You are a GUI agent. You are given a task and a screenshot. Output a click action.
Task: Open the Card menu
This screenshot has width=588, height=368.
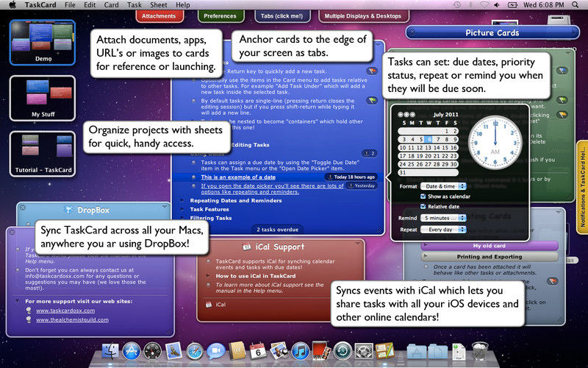click(x=111, y=5)
